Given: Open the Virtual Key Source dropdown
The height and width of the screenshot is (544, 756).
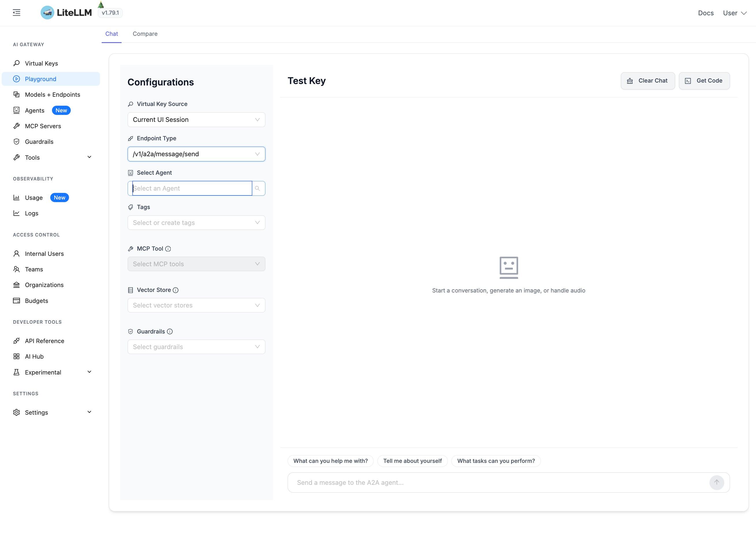Looking at the screenshot, I should (x=196, y=119).
